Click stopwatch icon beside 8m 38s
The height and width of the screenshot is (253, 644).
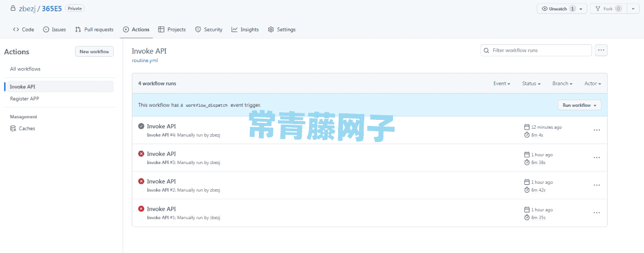527,162
